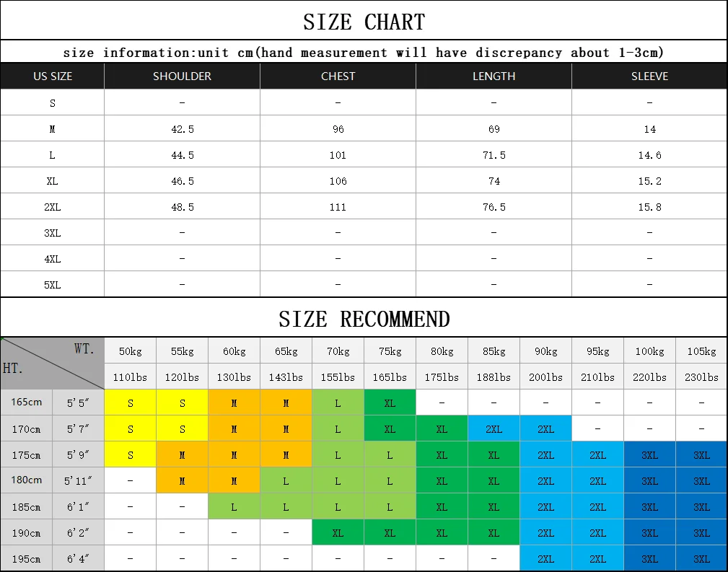Viewport: 728px width, 572px height.
Task: Click the US SIZE column header
Action: [53, 76]
